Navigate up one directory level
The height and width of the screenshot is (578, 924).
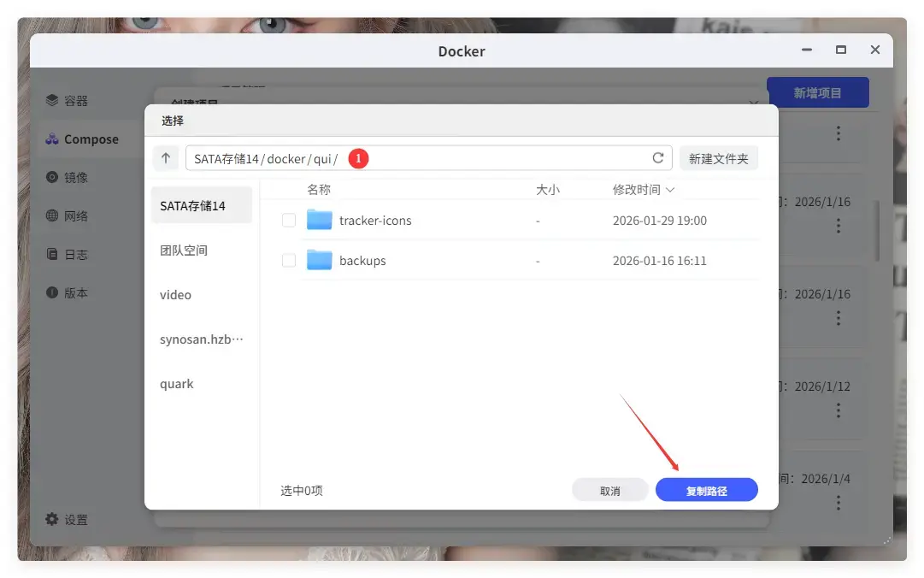tap(166, 157)
